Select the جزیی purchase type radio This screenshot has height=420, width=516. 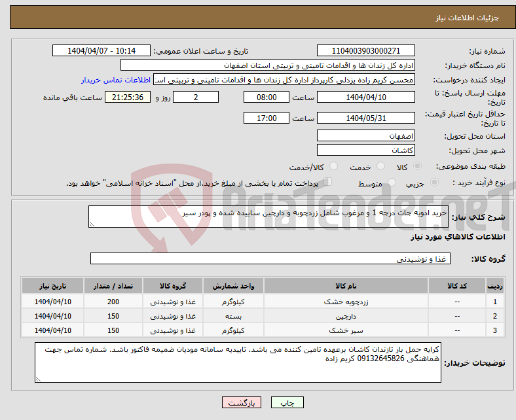coord(434,183)
